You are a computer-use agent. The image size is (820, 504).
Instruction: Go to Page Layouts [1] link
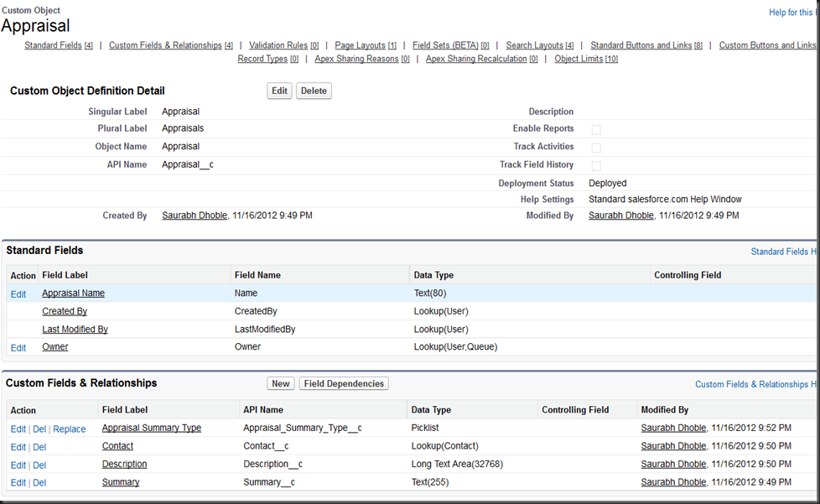[x=366, y=45]
